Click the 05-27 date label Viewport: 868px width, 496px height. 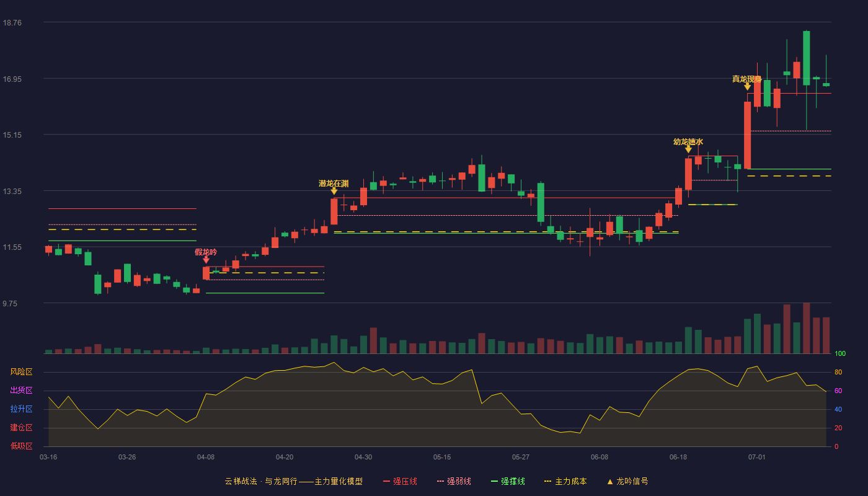(x=521, y=457)
